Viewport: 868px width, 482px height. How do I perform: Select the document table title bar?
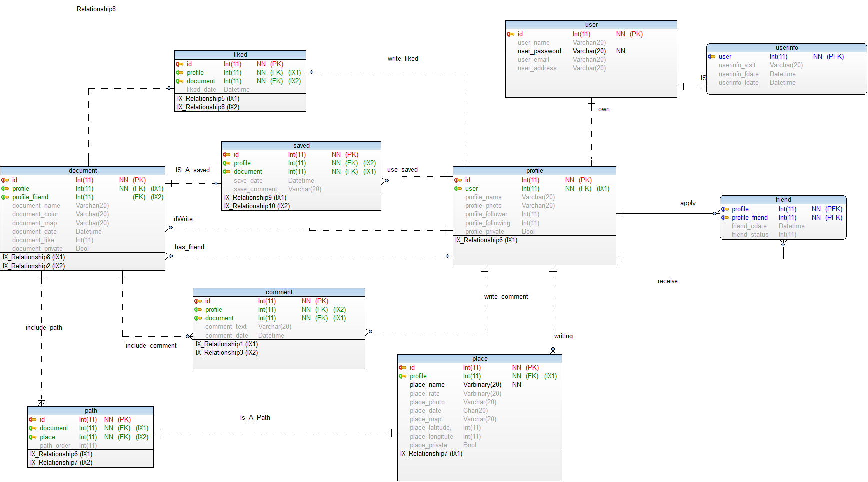[83, 171]
